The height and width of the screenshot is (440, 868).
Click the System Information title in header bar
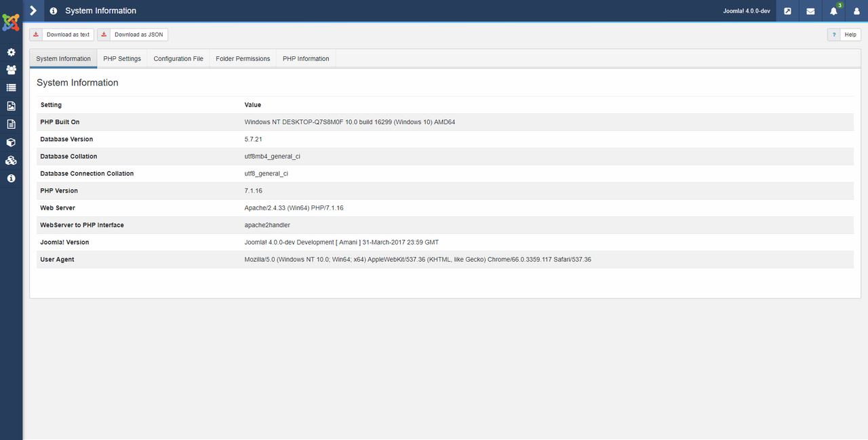(x=100, y=11)
